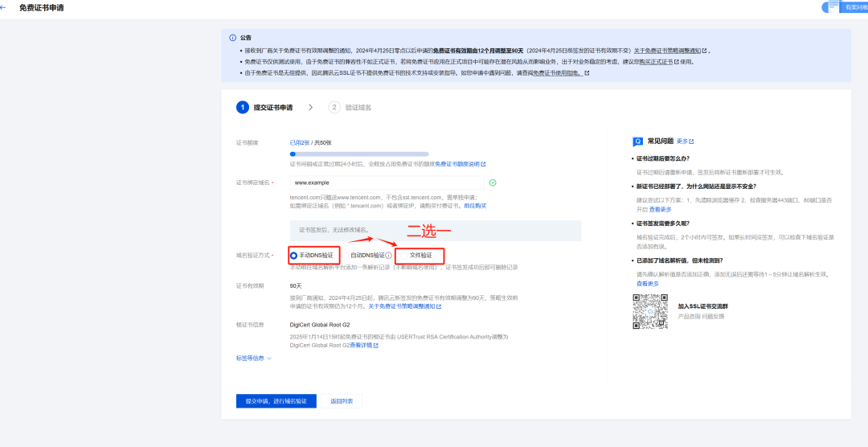Expand the 标签等信息 section
This screenshot has width=868, height=447.
(254, 358)
